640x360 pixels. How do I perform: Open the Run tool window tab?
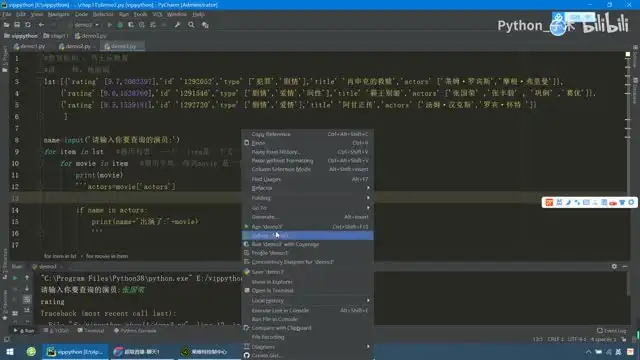point(24,331)
